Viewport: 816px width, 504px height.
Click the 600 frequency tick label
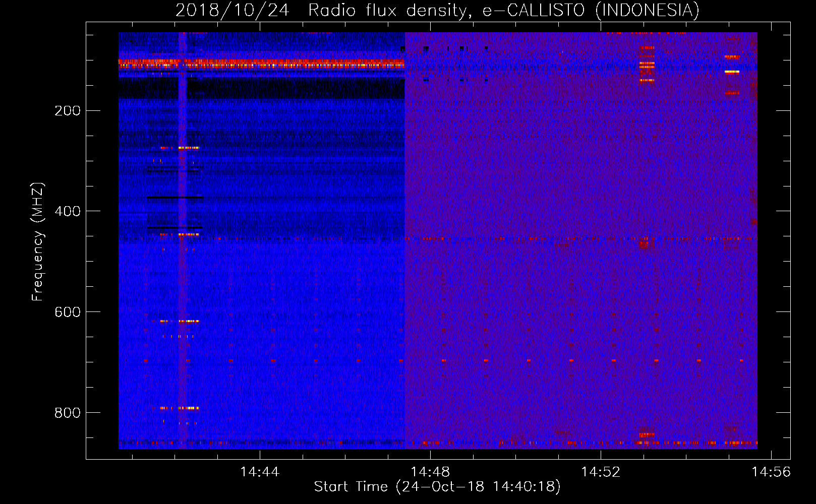(68, 312)
